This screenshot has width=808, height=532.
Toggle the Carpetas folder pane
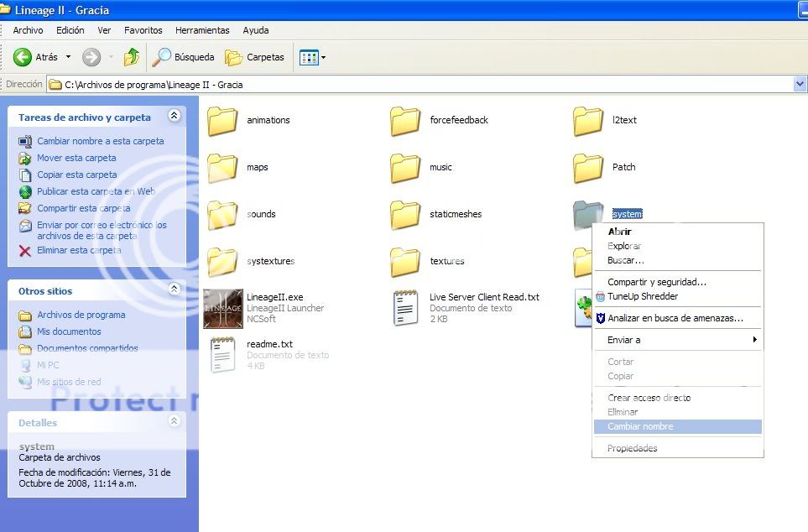click(254, 57)
